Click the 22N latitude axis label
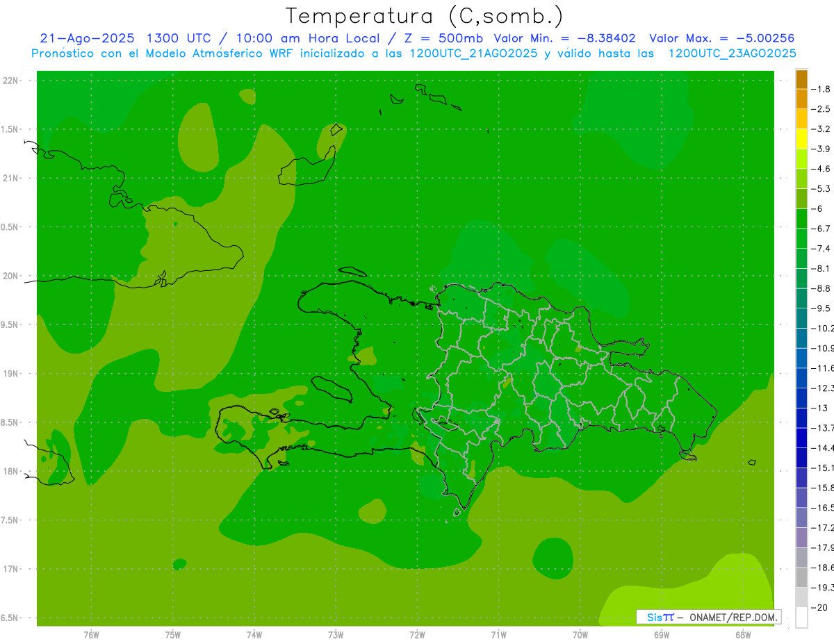The height and width of the screenshot is (644, 834). (10, 81)
